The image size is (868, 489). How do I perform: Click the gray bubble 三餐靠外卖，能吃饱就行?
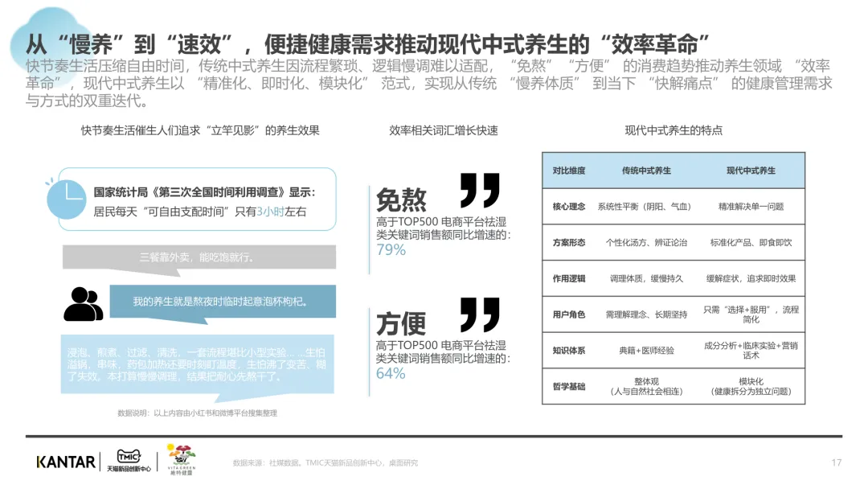click(x=199, y=257)
